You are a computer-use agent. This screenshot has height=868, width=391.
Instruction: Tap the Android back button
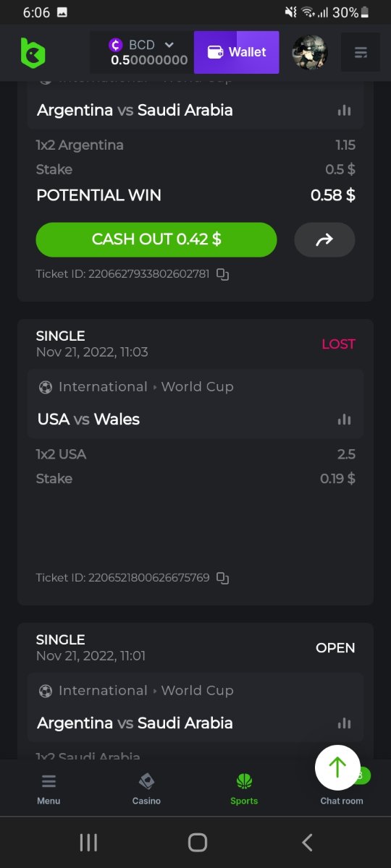pyautogui.click(x=307, y=842)
